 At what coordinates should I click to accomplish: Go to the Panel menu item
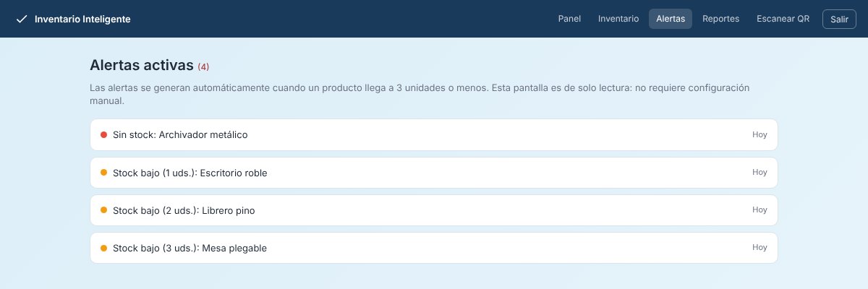[569, 19]
